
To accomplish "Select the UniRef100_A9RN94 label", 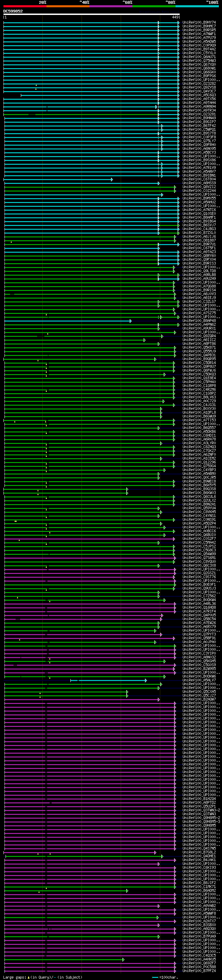I will [199, 106].
